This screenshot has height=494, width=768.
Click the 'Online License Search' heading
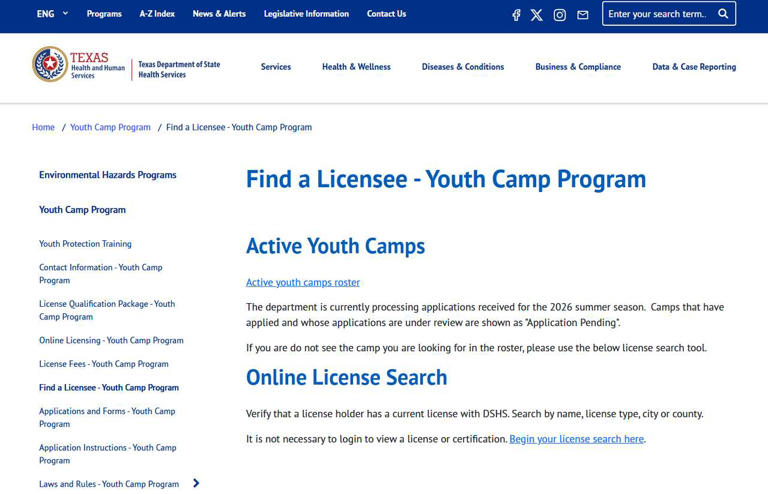click(x=346, y=377)
